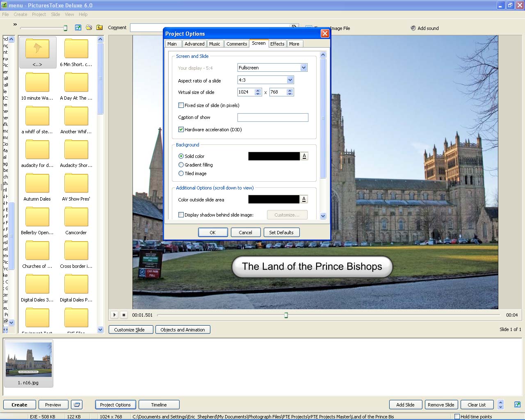Expand the Aspect ratio of a slide dropdown

tap(290, 80)
